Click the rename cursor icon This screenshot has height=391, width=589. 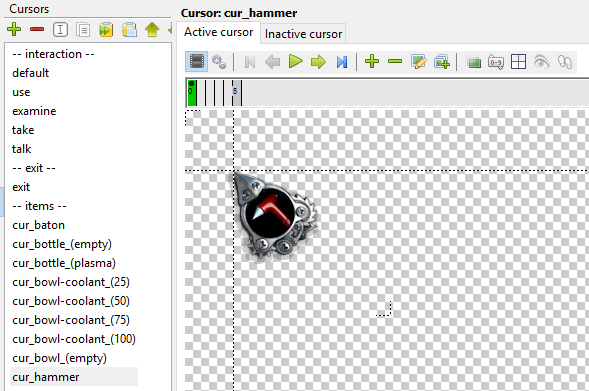click(60, 29)
